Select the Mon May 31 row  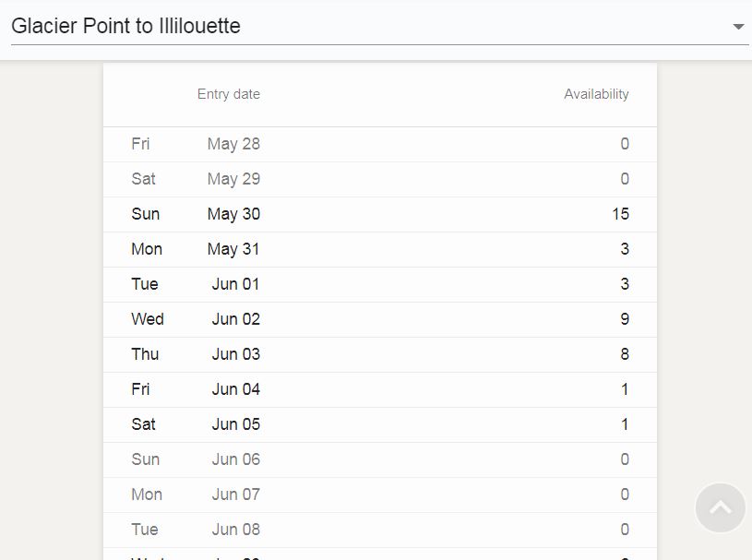[x=380, y=249]
